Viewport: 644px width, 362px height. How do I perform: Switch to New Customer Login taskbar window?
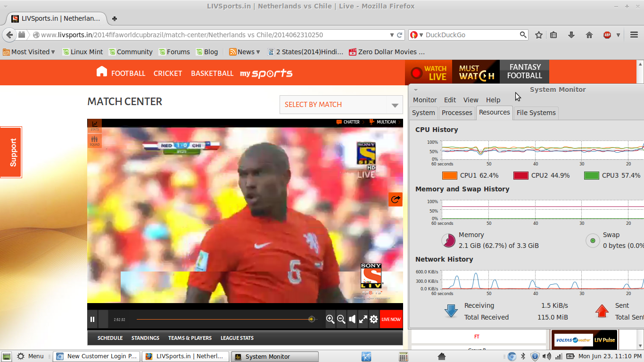(x=97, y=356)
